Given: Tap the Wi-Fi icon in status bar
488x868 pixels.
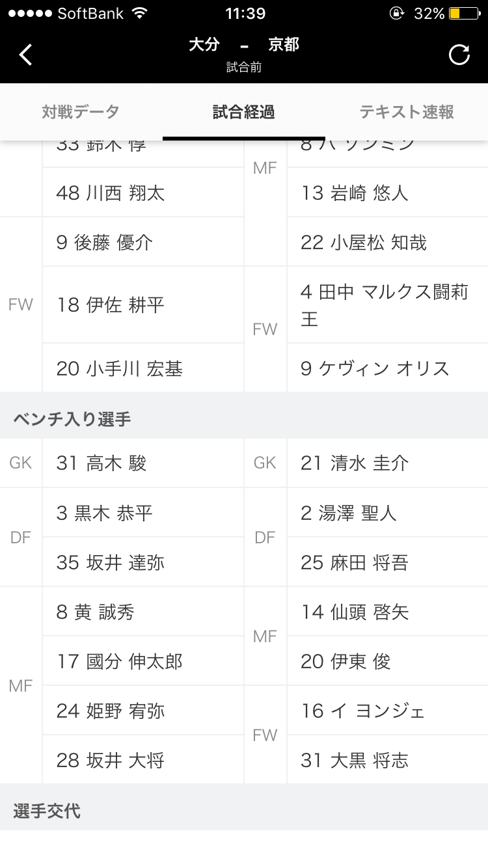Looking at the screenshot, I should [139, 14].
